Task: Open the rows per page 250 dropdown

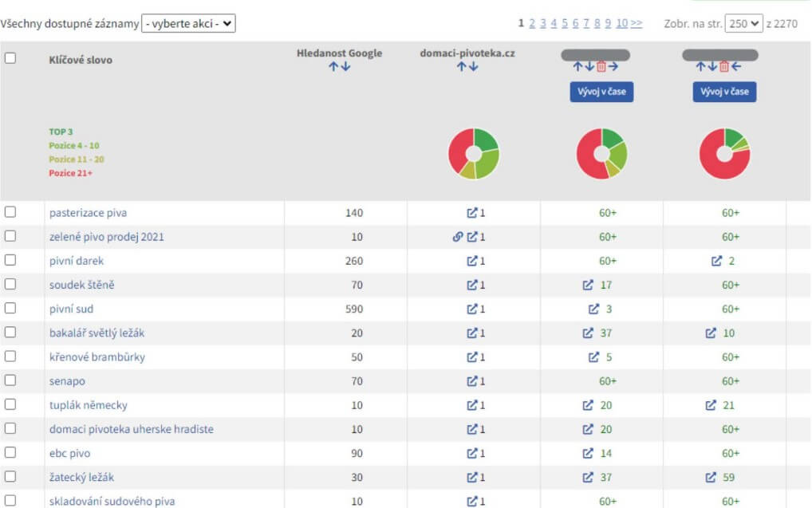Action: [x=743, y=23]
